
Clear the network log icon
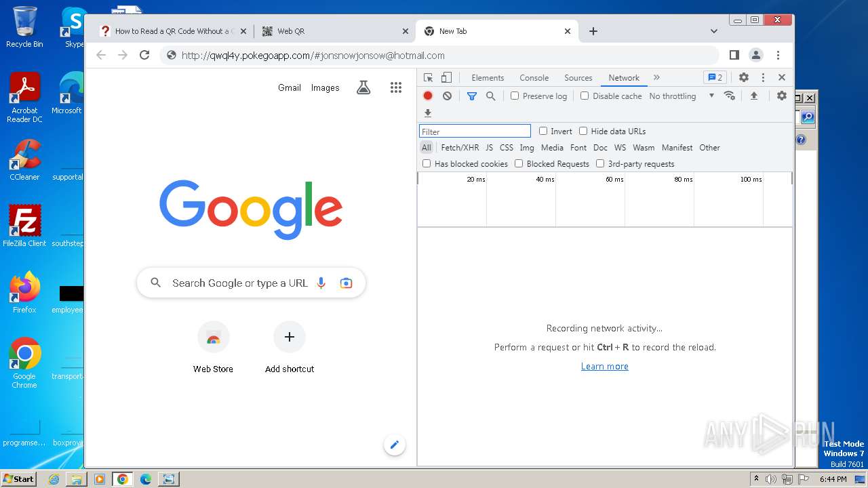[x=447, y=96]
